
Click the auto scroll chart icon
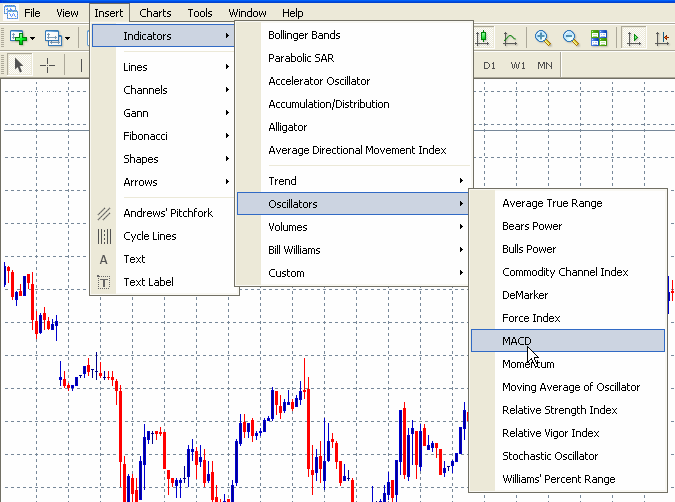[x=634, y=38]
